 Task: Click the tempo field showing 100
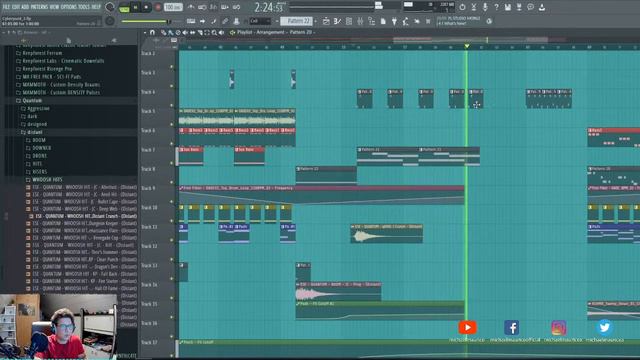pos(173,7)
